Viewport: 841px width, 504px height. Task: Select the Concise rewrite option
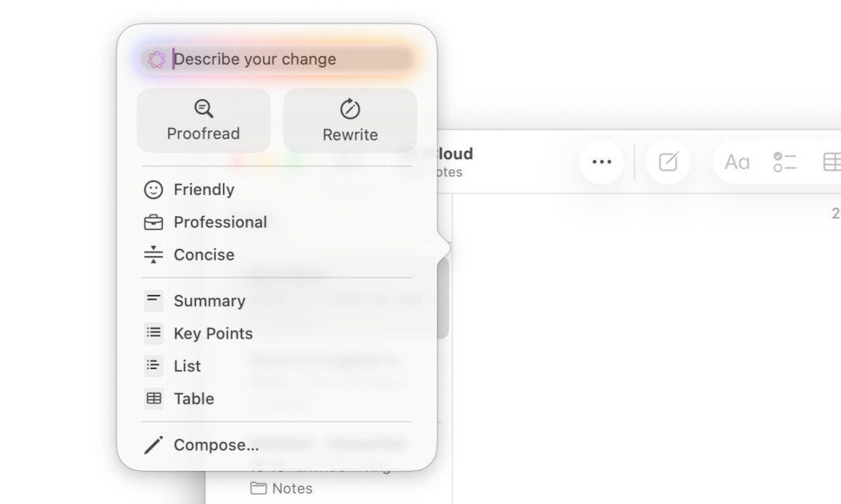click(204, 254)
